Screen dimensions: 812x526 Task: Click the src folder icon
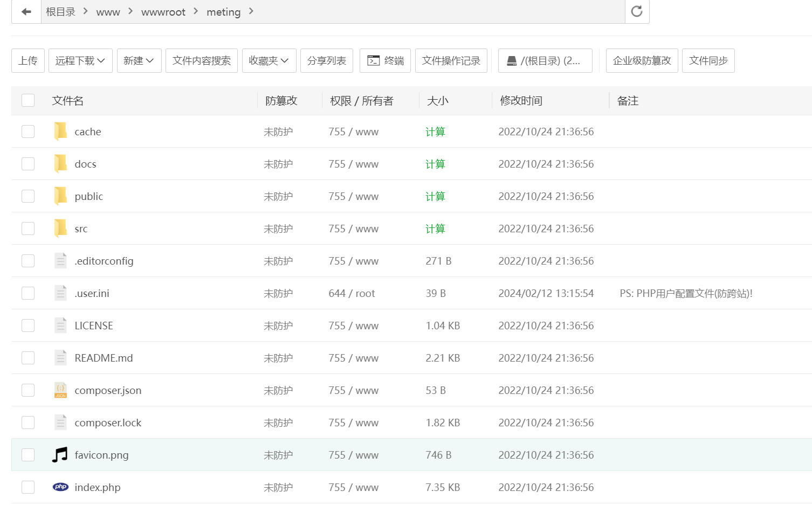(60, 229)
